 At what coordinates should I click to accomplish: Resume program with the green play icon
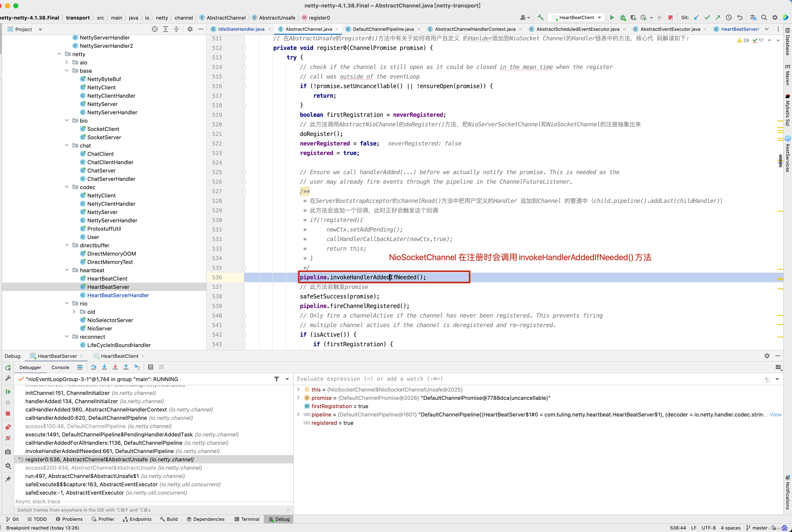(8, 392)
